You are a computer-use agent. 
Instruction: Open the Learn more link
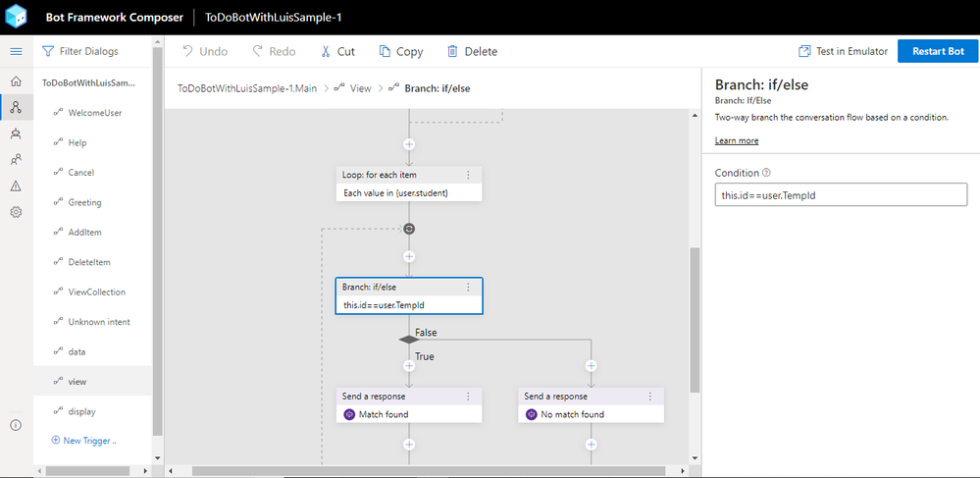(x=737, y=140)
